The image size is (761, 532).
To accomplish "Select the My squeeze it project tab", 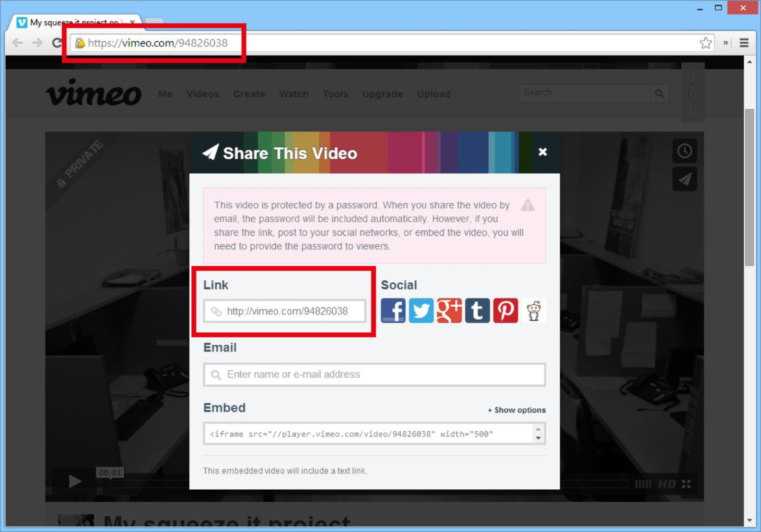I will click(x=75, y=22).
